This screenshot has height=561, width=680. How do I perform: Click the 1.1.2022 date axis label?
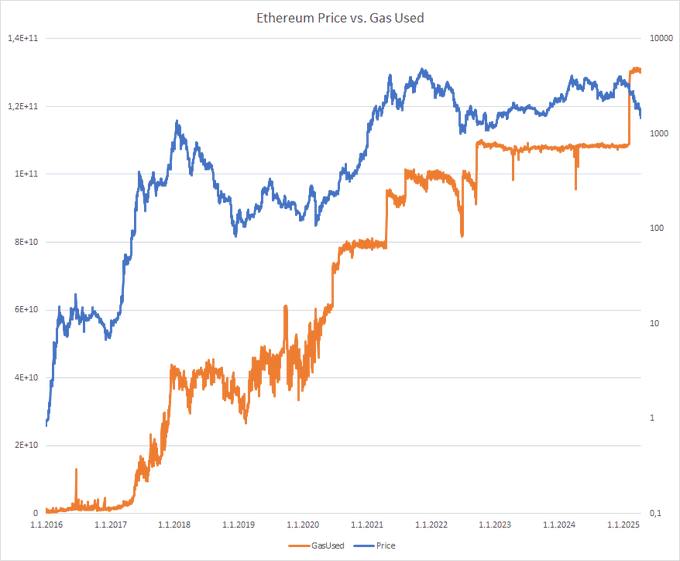pos(431,525)
